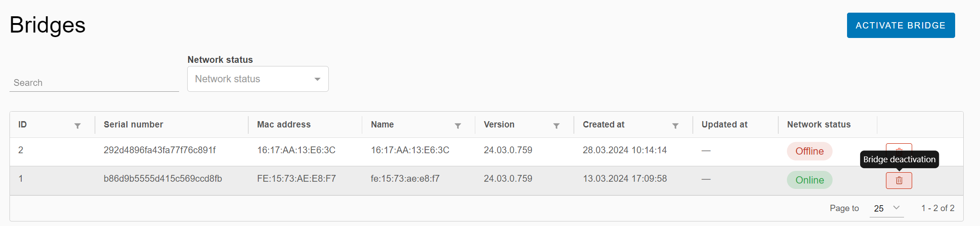The image size is (980, 226).
Task: Sort by Serial number column header
Action: [133, 124]
